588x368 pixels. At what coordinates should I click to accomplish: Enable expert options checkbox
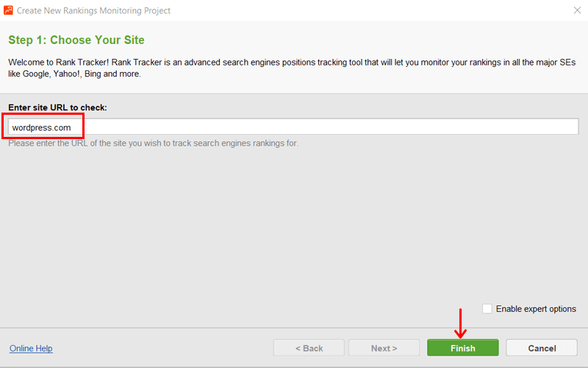[487, 308]
